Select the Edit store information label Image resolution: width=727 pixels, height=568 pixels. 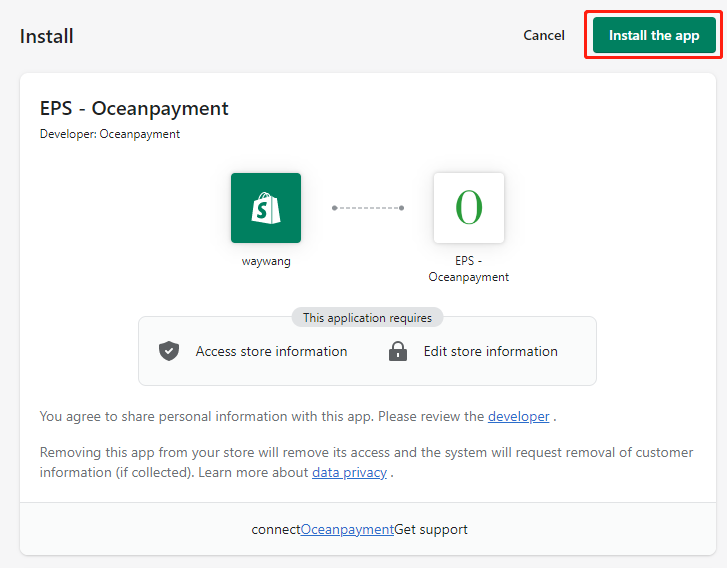(x=490, y=351)
